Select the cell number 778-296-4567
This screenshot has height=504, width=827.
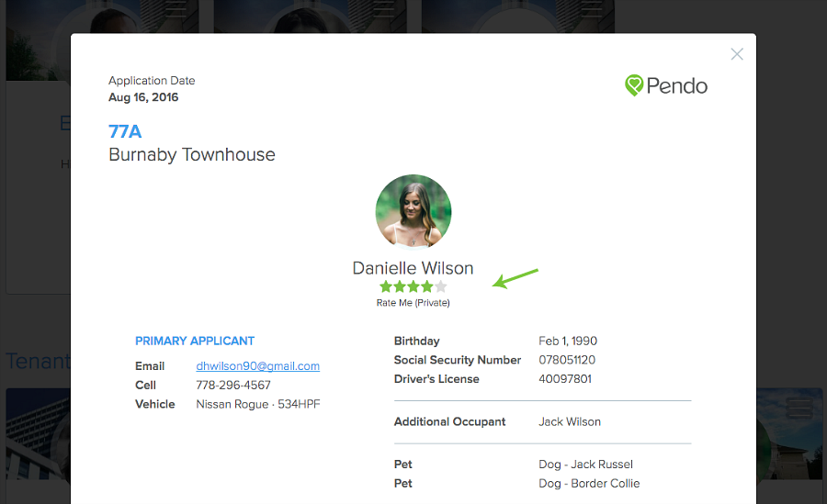[x=233, y=385]
